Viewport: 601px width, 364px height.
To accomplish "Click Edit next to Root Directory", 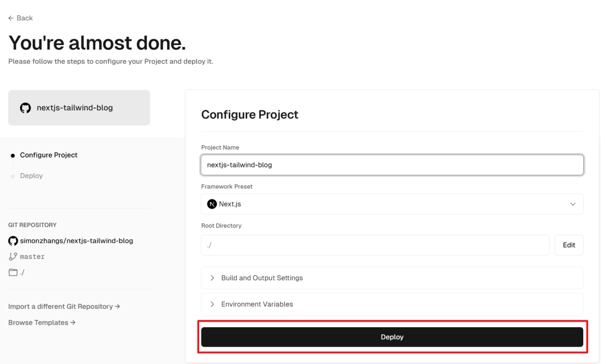I will pyautogui.click(x=569, y=245).
